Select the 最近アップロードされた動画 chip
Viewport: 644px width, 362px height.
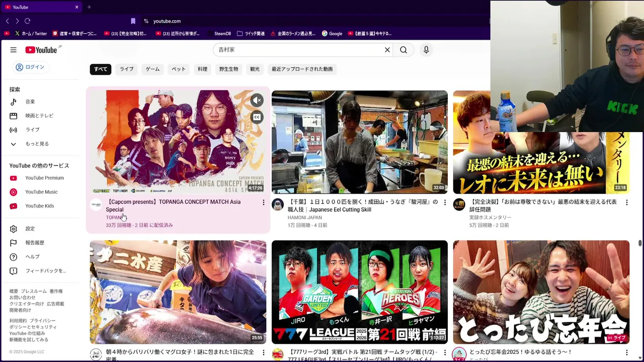click(302, 69)
